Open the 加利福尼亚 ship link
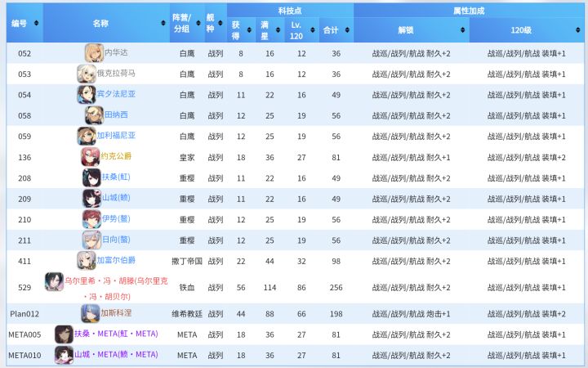This screenshot has width=588, height=368. coord(116,135)
